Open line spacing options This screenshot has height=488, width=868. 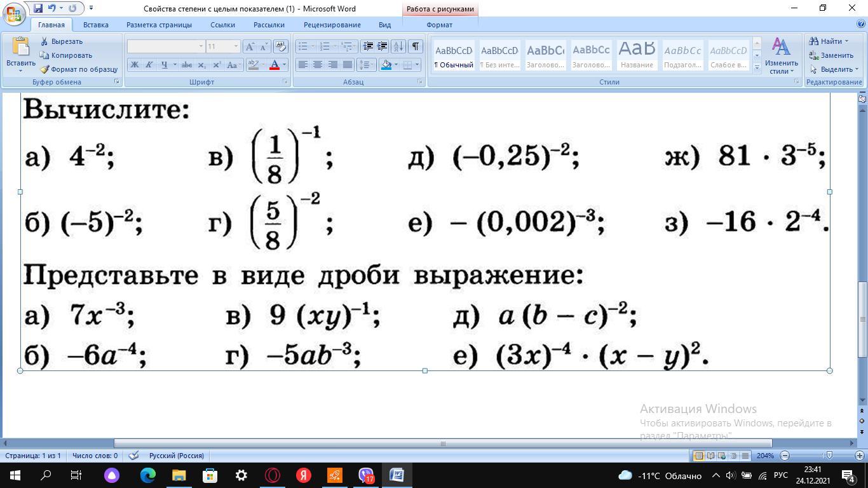pos(367,65)
